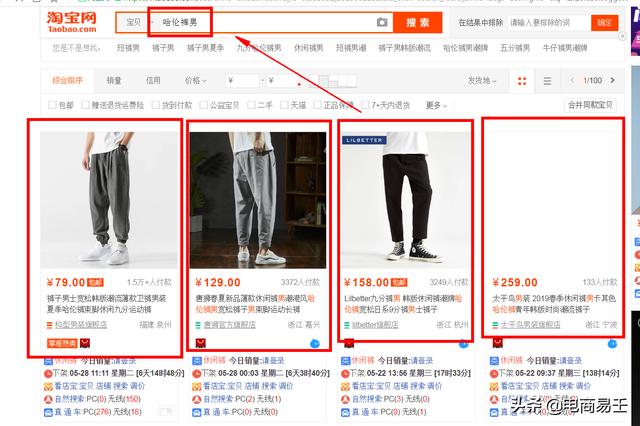This screenshot has height=426, width=640.
Task: Go to next results page arrow
Action: (x=612, y=80)
